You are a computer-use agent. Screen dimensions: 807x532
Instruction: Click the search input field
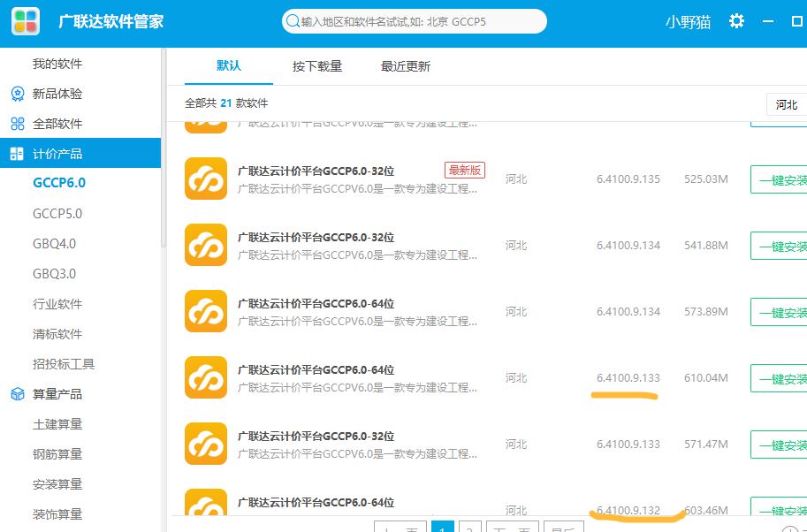pos(415,21)
